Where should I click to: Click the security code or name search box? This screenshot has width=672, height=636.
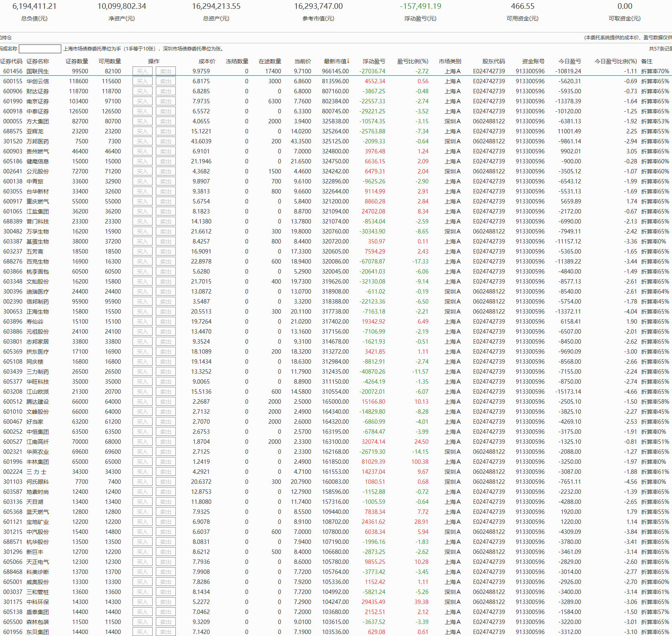[x=40, y=49]
